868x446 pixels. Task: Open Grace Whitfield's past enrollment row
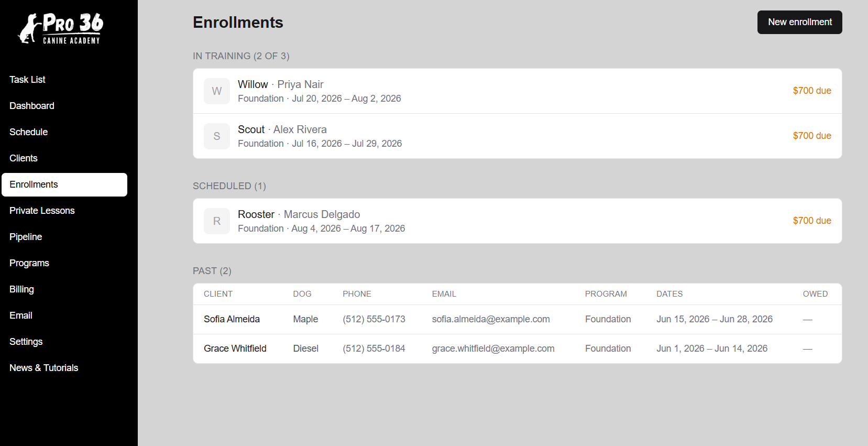tap(518, 349)
